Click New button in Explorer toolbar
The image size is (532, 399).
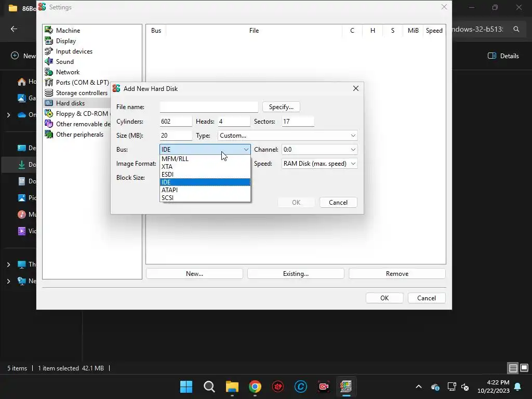point(23,56)
